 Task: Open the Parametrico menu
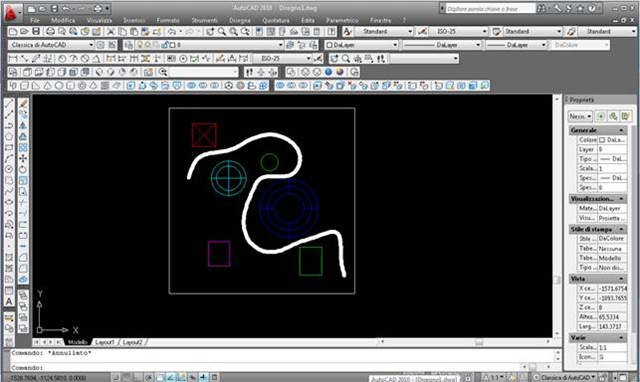coord(342,20)
